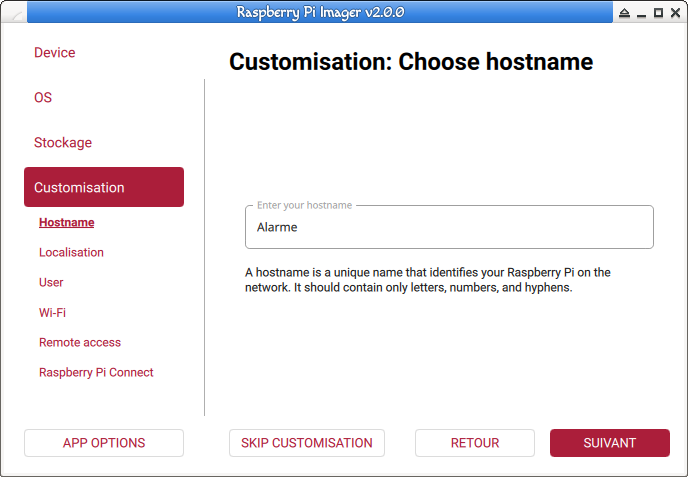The image size is (688, 477).
Task: Go to Wi-Fi configuration
Action: coord(52,312)
